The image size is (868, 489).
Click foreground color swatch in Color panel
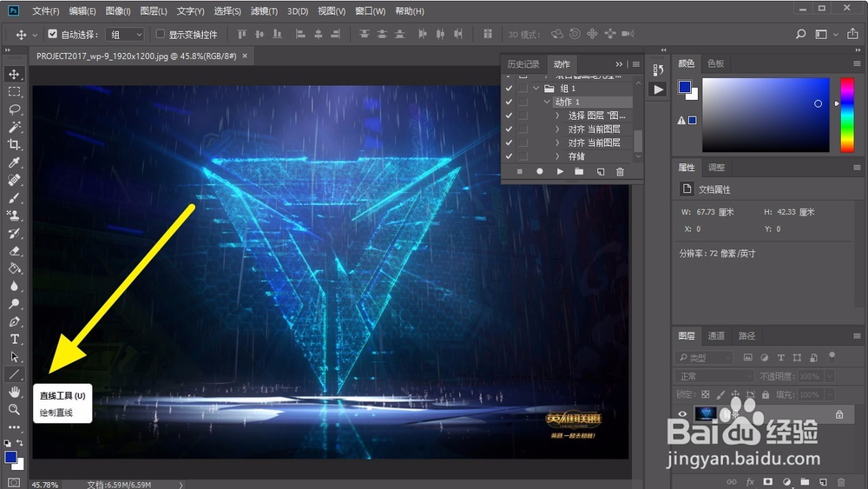[685, 87]
